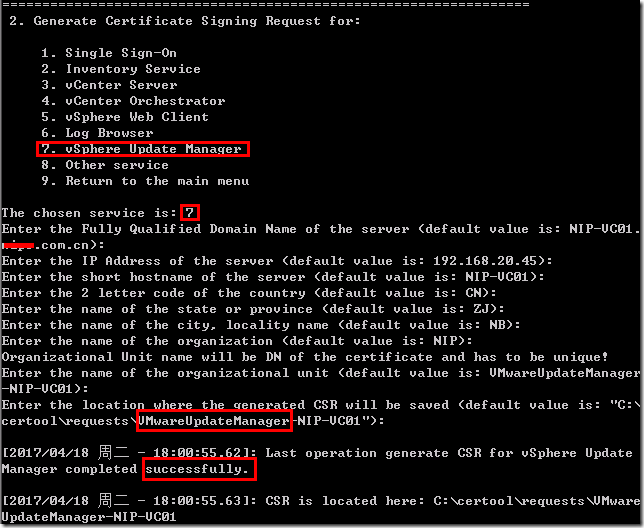The image size is (644, 528).
Task: Click the Single Sign-On menu option
Action: click(x=109, y=53)
